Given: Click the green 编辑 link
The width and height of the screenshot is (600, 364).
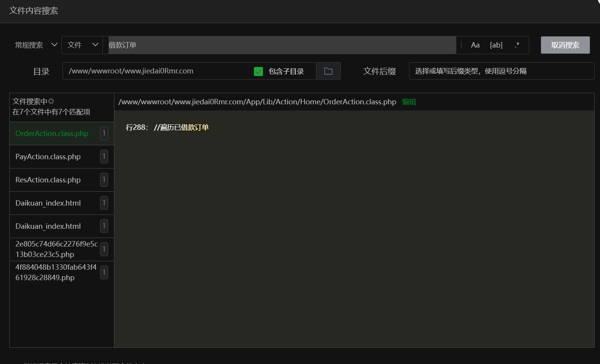Looking at the screenshot, I should (x=409, y=102).
